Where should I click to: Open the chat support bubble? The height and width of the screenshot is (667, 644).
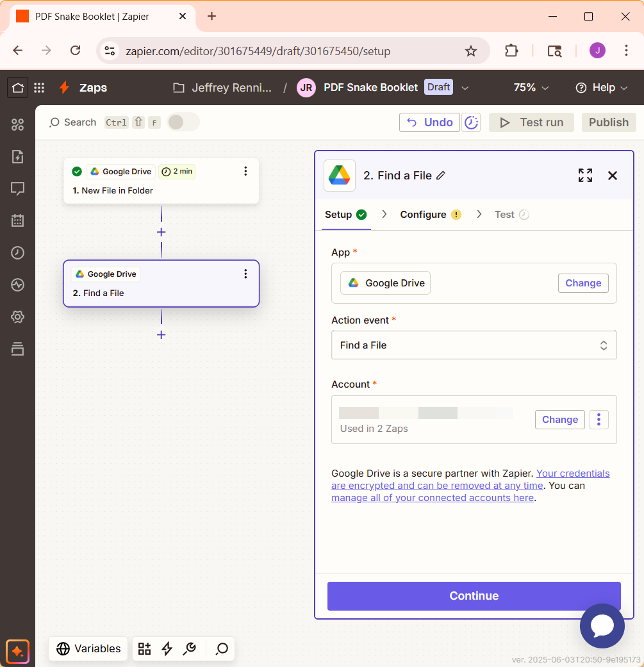[x=602, y=626]
